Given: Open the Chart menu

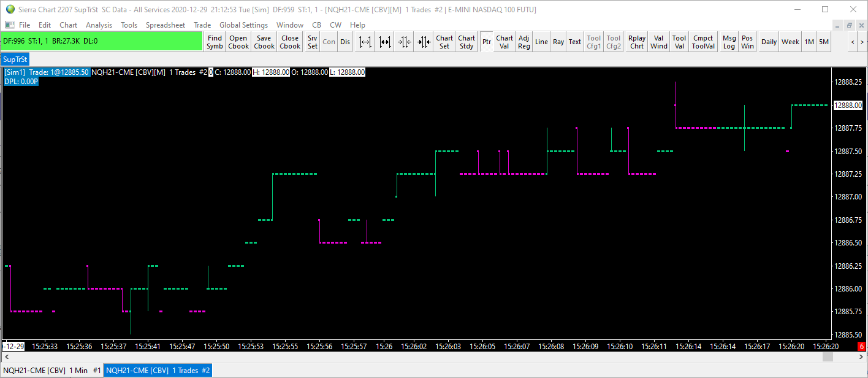Looking at the screenshot, I should (x=69, y=25).
